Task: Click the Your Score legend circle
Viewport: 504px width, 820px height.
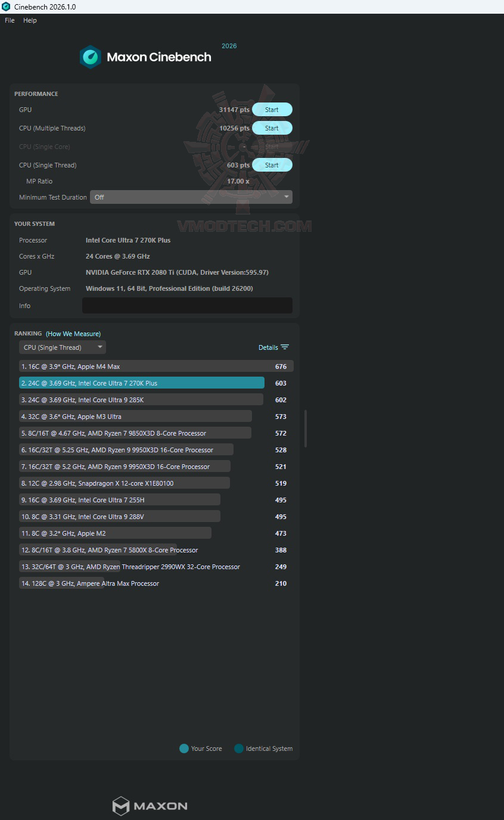Action: 184,748
